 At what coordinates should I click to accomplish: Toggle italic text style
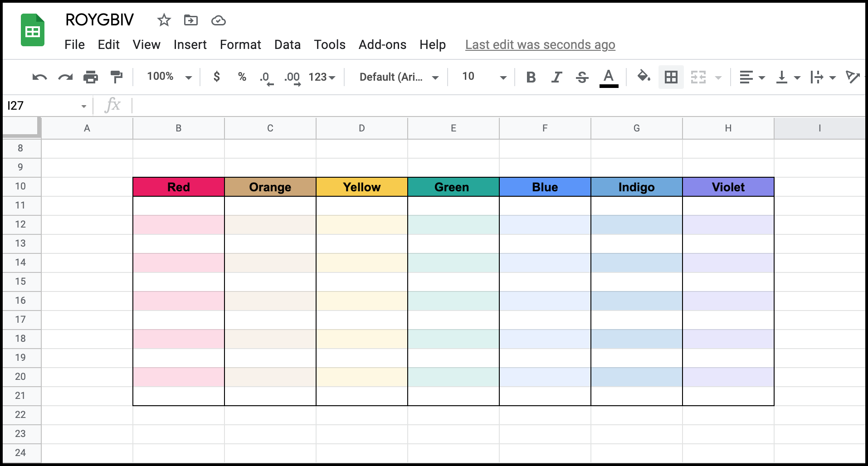coord(556,77)
